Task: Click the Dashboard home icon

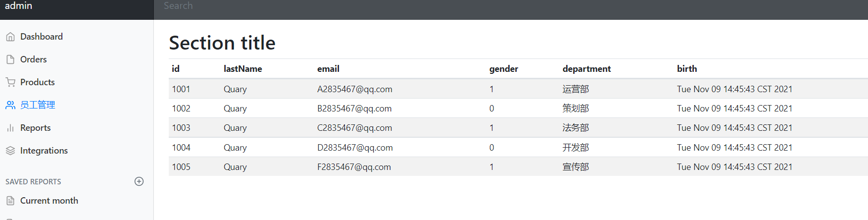Action: click(x=10, y=37)
